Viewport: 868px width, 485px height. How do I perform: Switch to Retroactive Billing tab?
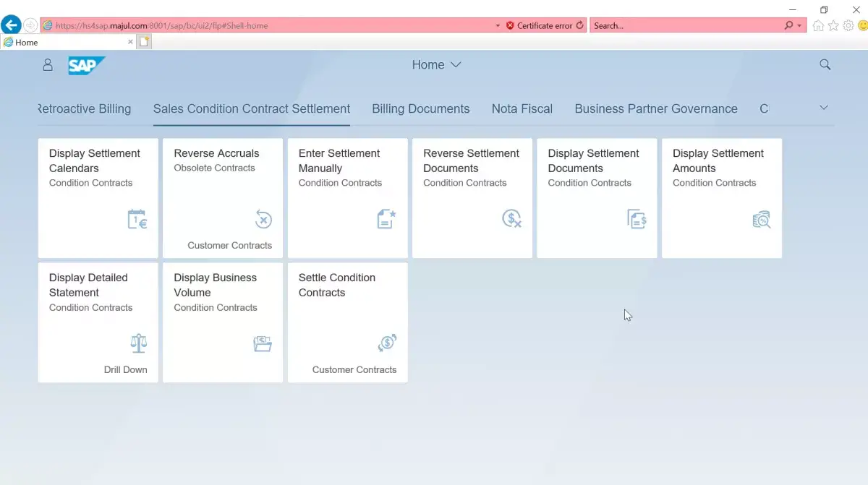tap(84, 109)
